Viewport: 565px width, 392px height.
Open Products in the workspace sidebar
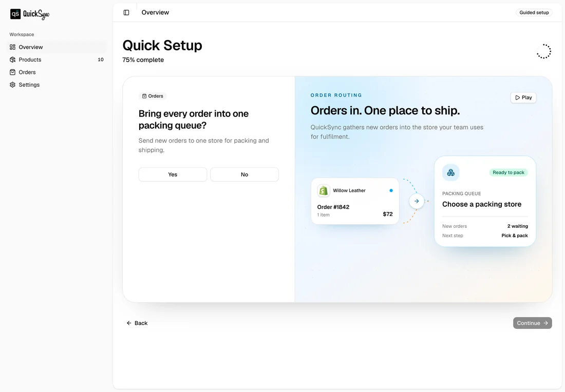pos(56,60)
